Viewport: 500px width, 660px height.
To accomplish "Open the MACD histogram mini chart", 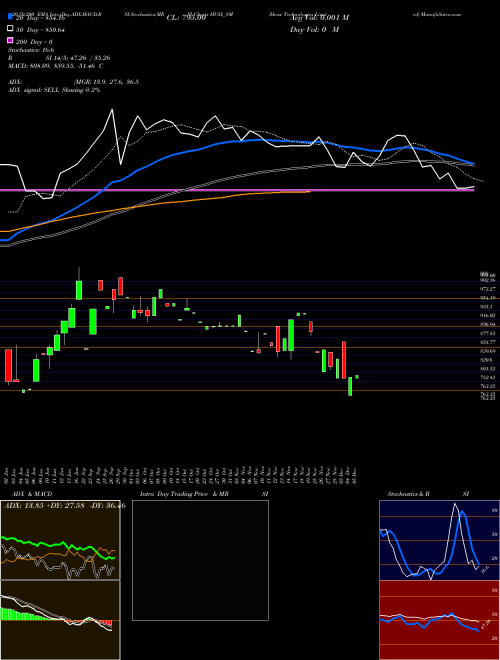I will click(x=60, y=620).
